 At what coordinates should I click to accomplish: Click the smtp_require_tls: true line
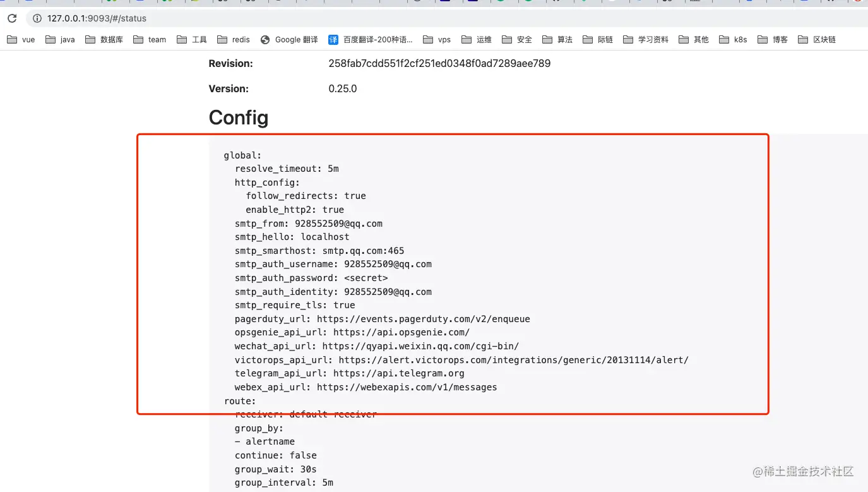click(295, 305)
